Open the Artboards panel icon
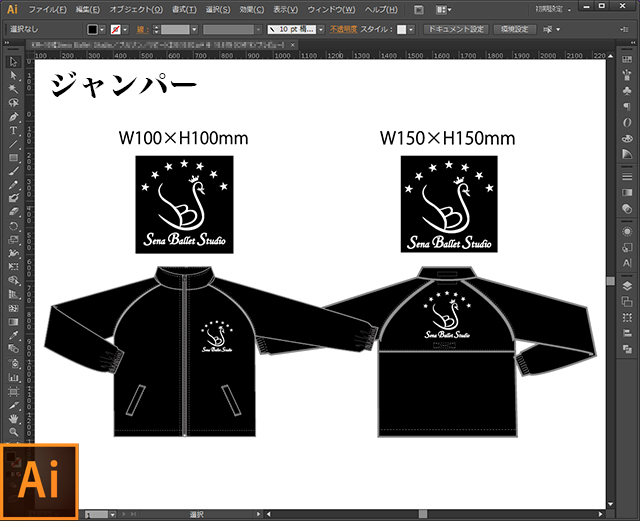Viewport: 640px width, 521px height. [x=627, y=302]
